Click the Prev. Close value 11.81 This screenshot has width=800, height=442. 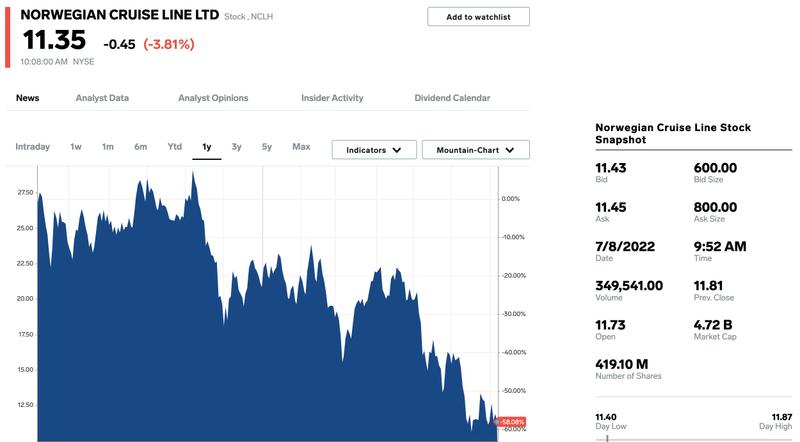coord(708,286)
